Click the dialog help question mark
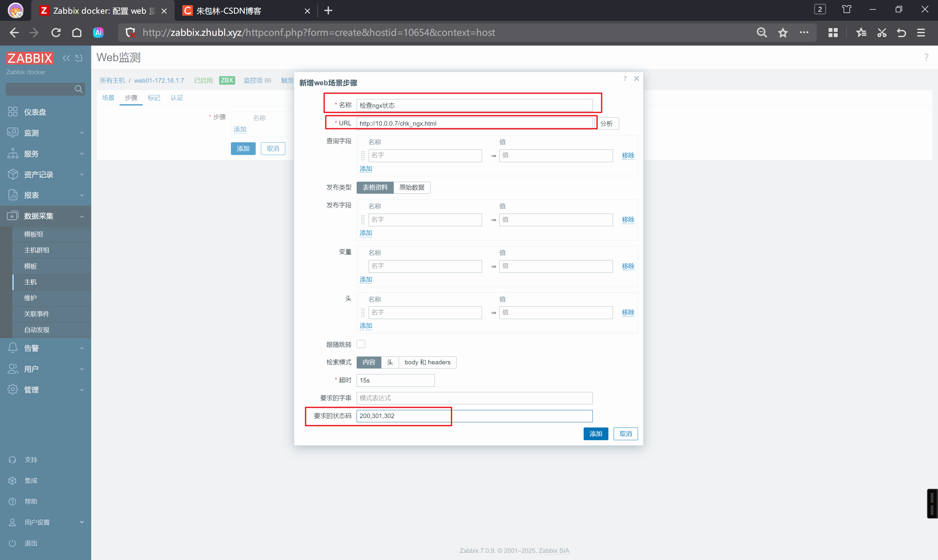The image size is (938, 560). [625, 78]
